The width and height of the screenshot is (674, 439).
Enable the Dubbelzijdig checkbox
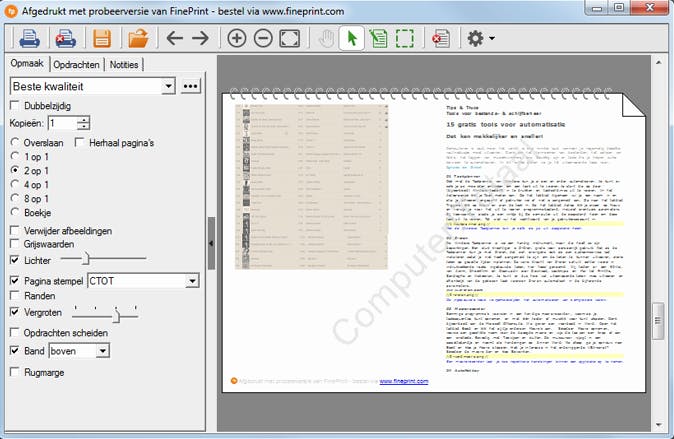click(x=15, y=105)
